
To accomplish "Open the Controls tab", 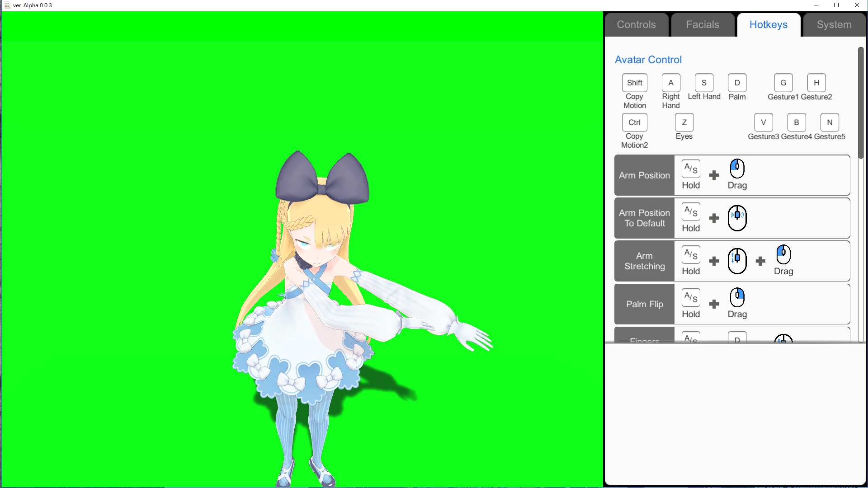I will 636,24.
